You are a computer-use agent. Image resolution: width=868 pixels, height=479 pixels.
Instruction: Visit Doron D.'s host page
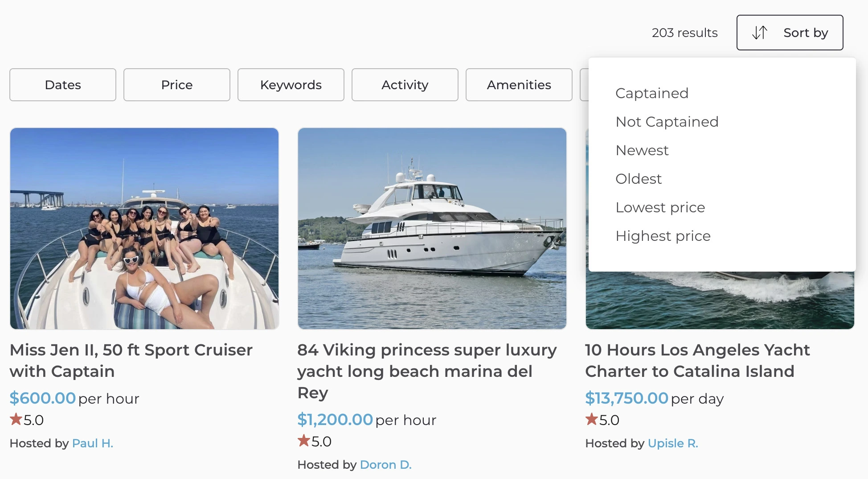click(386, 464)
